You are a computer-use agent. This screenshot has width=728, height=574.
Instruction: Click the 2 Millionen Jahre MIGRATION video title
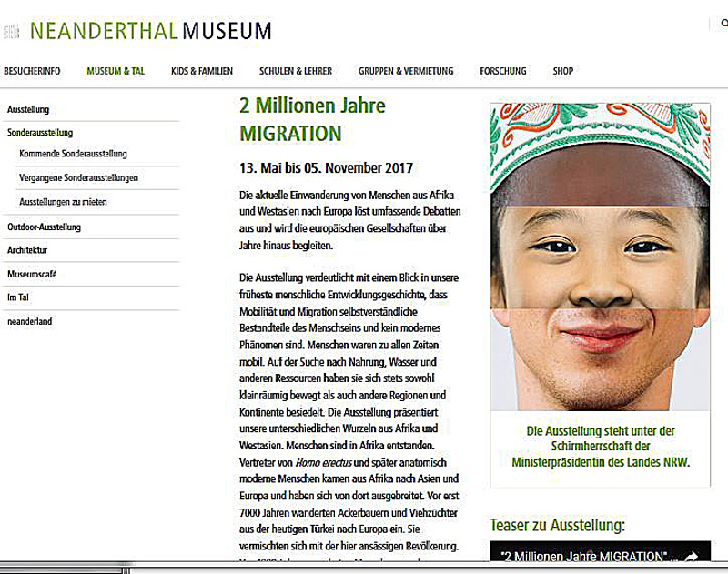582,557
